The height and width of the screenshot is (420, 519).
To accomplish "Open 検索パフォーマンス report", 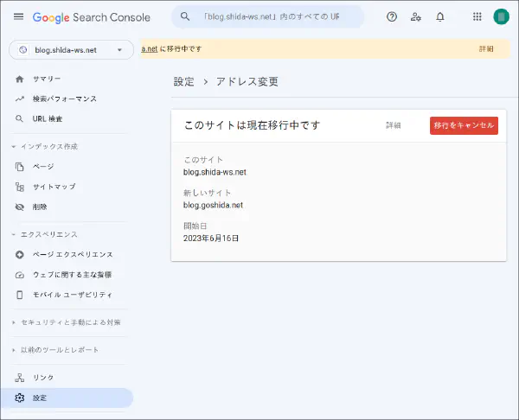I will (x=65, y=99).
